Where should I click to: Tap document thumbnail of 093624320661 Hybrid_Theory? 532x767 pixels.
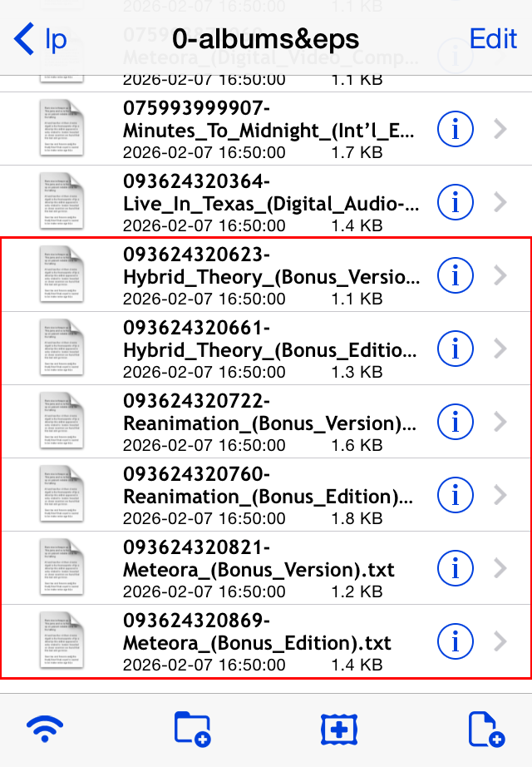62,348
